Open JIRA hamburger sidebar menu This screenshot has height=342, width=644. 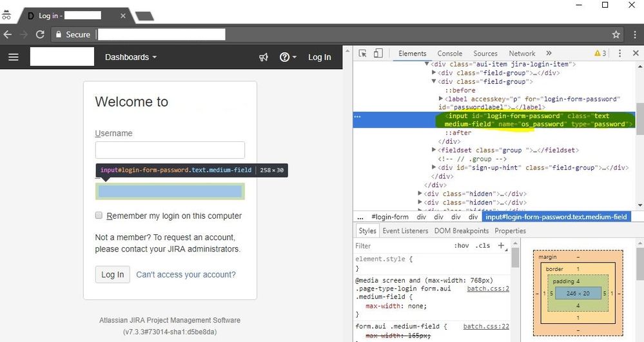(x=14, y=57)
